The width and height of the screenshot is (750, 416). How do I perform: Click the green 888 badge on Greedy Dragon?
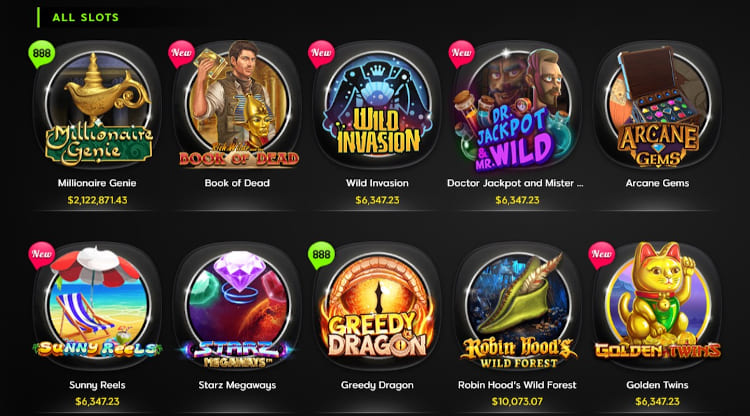tap(321, 255)
